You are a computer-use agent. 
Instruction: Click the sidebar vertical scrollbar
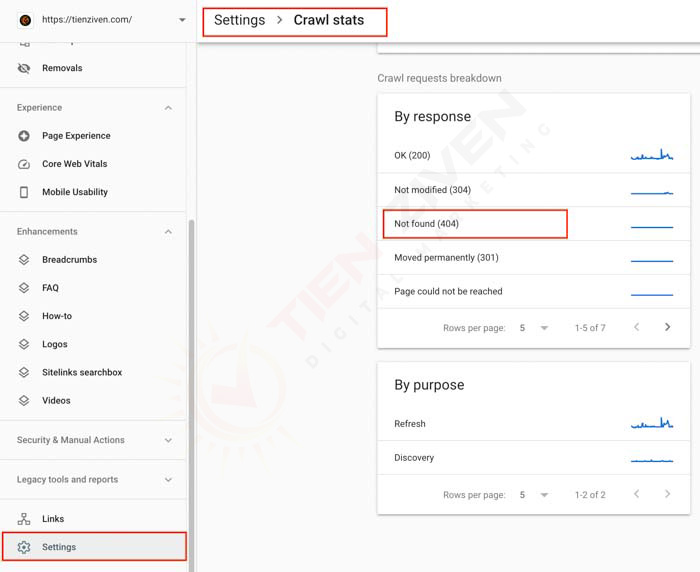(192, 395)
